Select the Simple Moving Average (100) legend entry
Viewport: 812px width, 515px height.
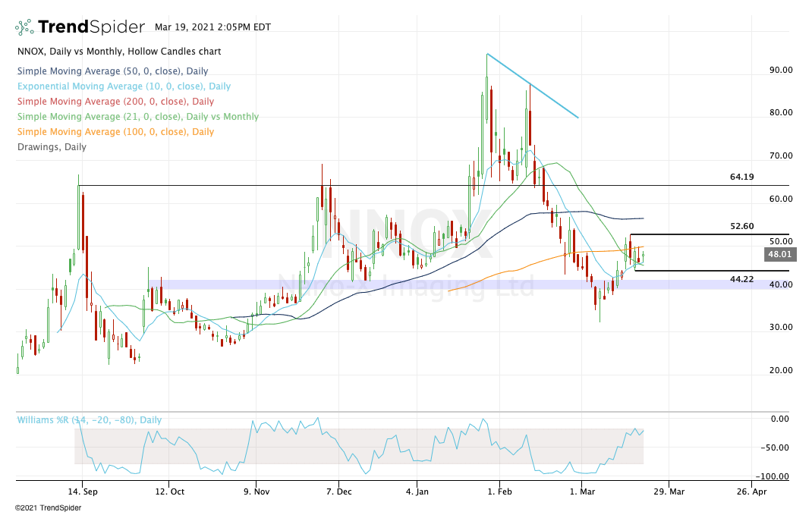(115, 131)
